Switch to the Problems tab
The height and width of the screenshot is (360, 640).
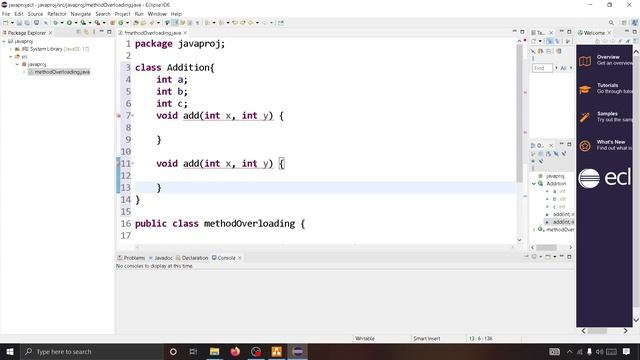pyautogui.click(x=131, y=258)
